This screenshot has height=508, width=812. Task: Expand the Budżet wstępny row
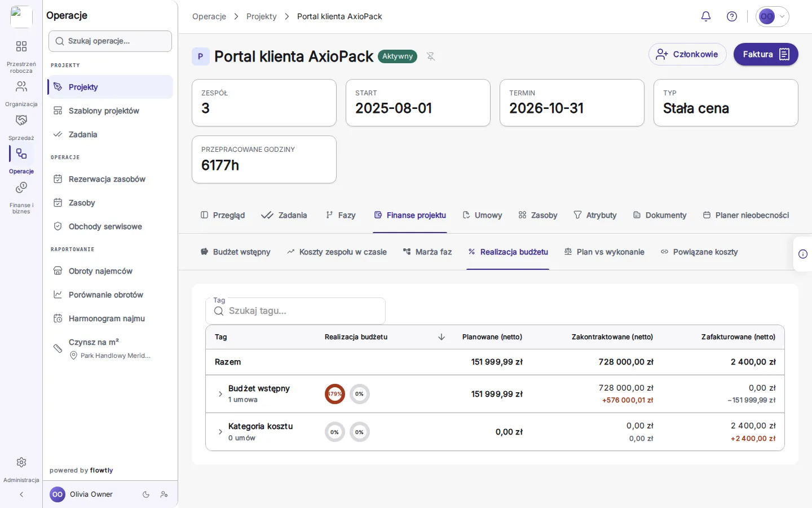click(220, 394)
